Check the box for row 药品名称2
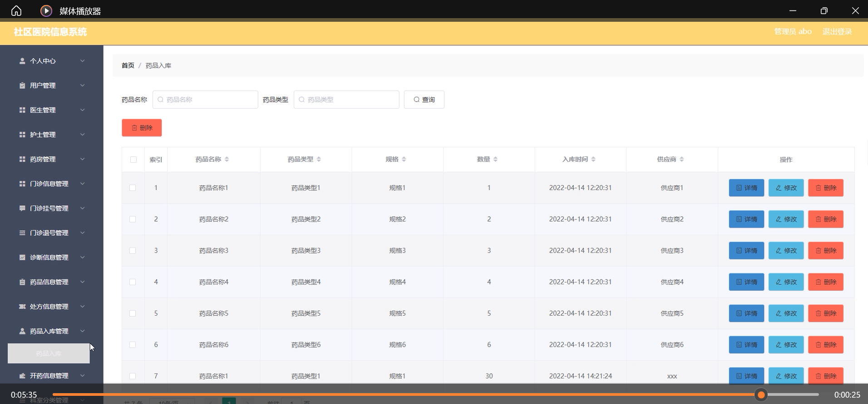This screenshot has height=404, width=868. coord(133,219)
